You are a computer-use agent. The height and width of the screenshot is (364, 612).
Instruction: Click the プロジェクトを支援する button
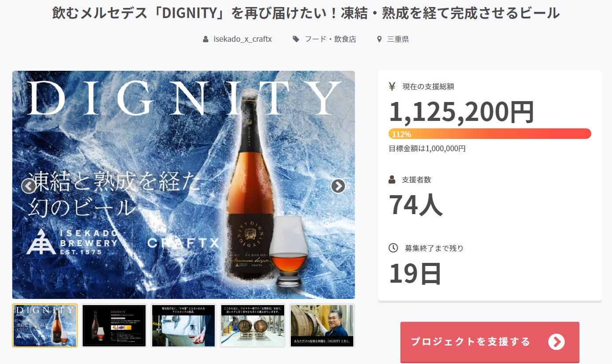click(490, 342)
